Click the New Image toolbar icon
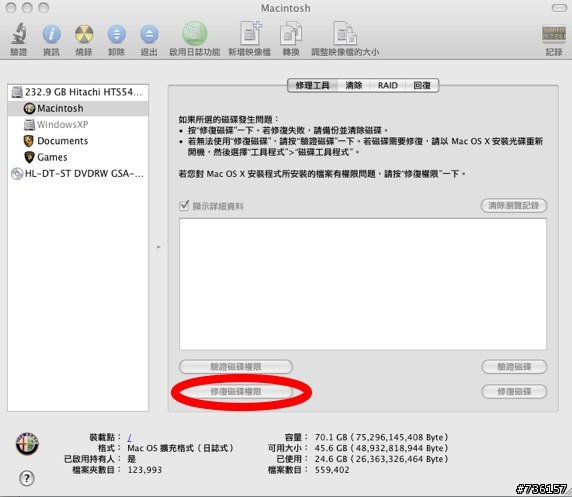572x497 pixels. point(250,33)
